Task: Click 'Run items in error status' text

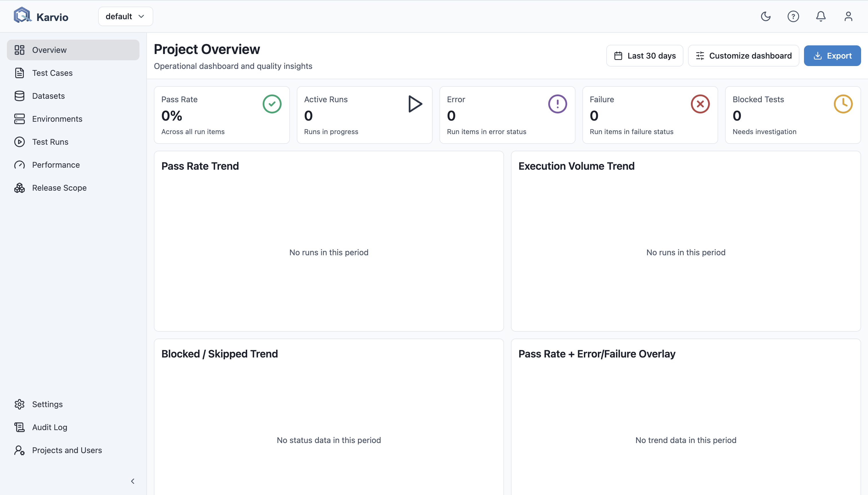Action: pos(486,132)
